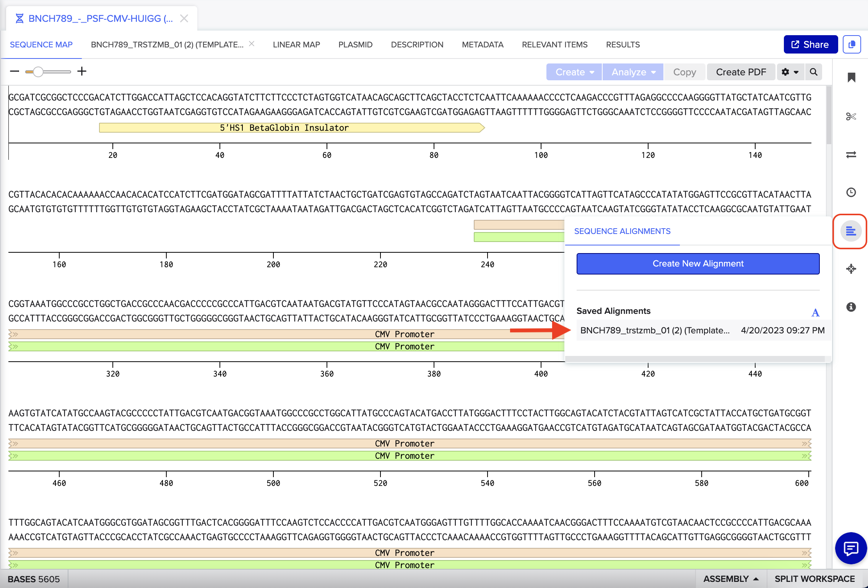The height and width of the screenshot is (588, 868).
Task: Close the BNCH789 PSF-CMV-HUIGG file tab
Action: click(x=184, y=18)
